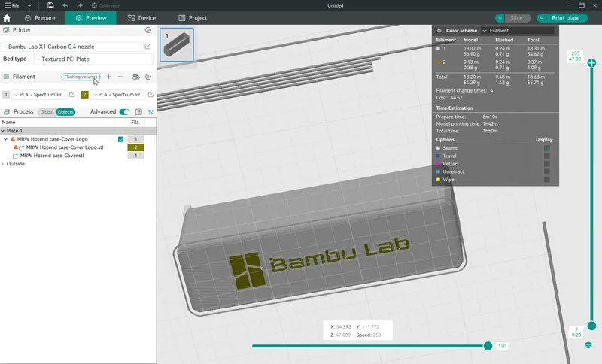This screenshot has width=602, height=364.
Task: Click the AMS sync filament icon
Action: 136,77
